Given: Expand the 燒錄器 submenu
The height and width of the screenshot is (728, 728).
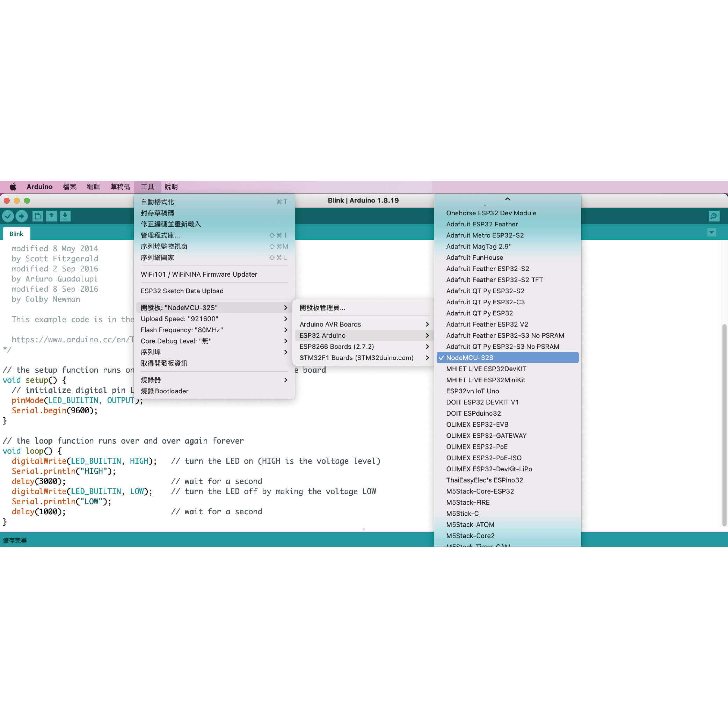Looking at the screenshot, I should pos(214,380).
